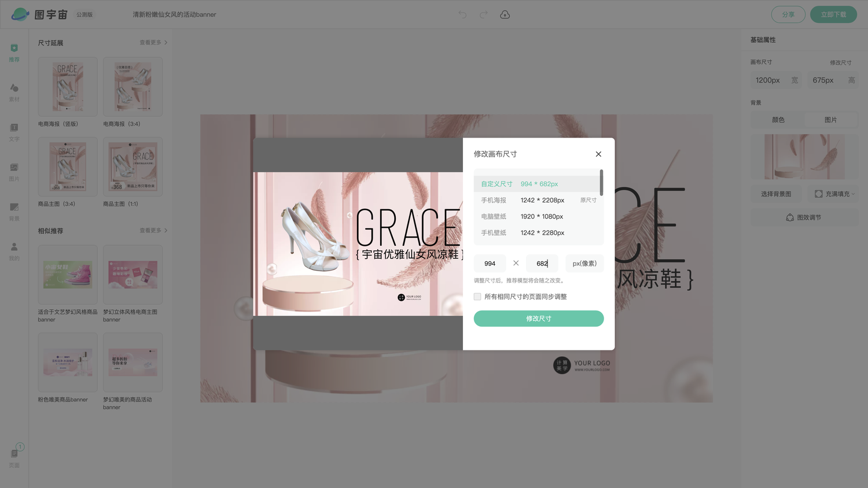Click the width field showing 994
Image resolution: width=868 pixels, height=488 pixels.
tap(490, 264)
